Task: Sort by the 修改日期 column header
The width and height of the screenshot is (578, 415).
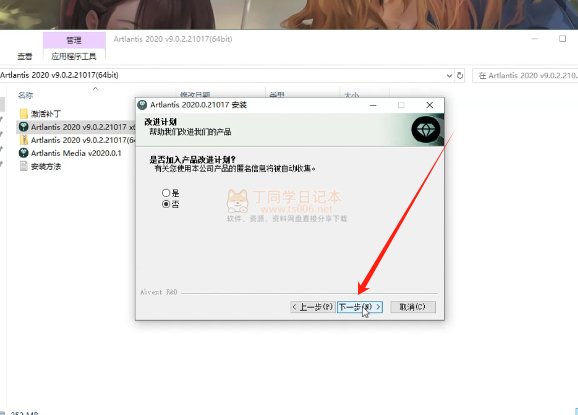Action: (195, 95)
